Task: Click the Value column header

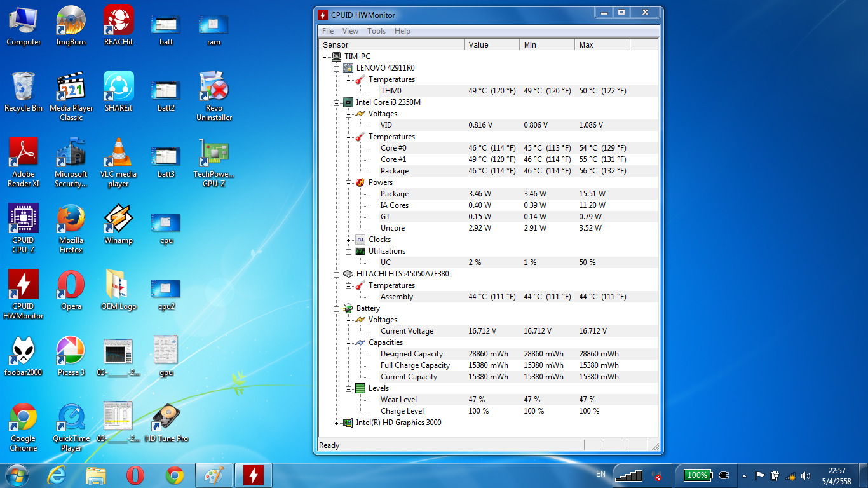Action: click(x=492, y=44)
